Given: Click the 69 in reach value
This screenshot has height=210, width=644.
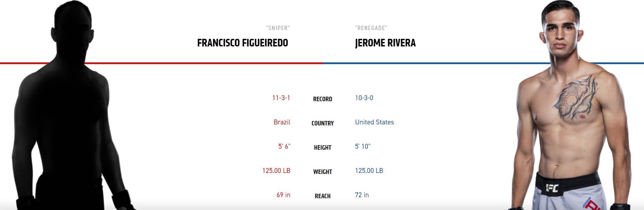Looking at the screenshot, I should [283, 195].
